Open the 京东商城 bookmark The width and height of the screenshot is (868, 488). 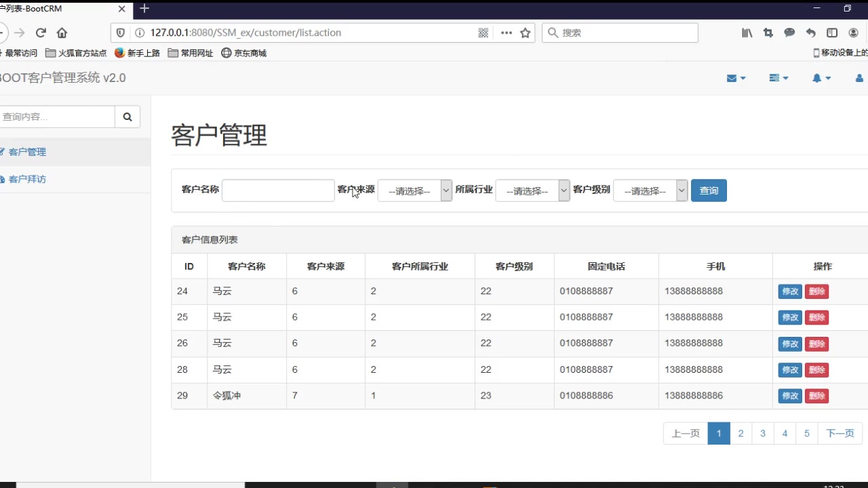click(x=243, y=52)
